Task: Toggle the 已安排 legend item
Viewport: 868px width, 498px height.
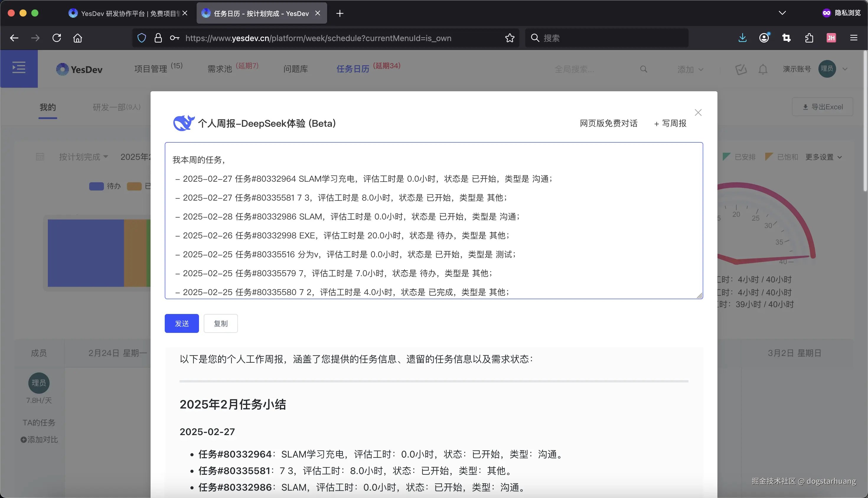Action: tap(740, 157)
